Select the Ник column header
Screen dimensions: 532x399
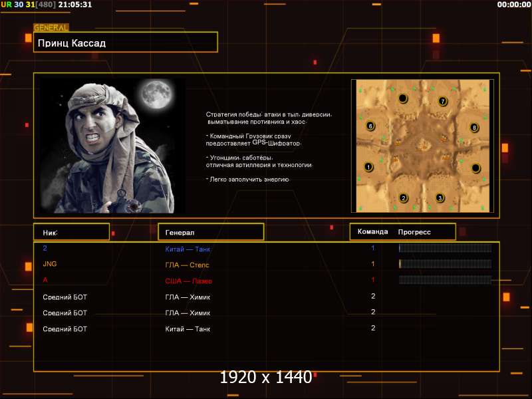coord(71,232)
